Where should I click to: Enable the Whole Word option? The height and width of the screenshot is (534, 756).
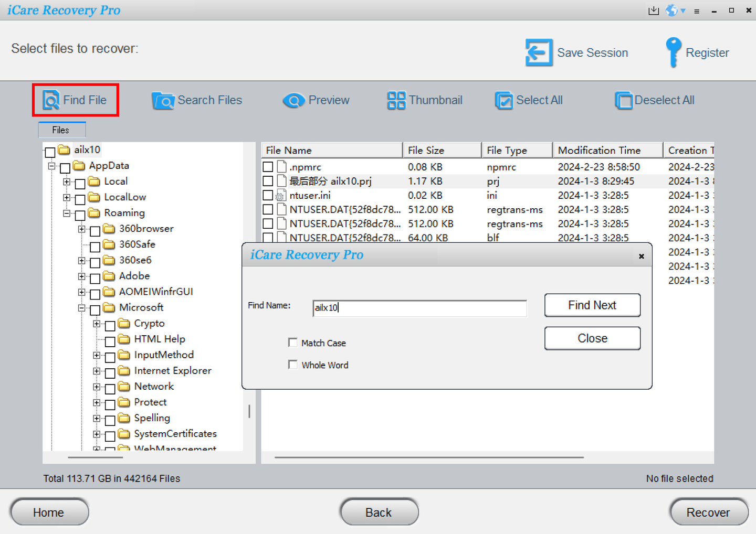pyautogui.click(x=293, y=365)
